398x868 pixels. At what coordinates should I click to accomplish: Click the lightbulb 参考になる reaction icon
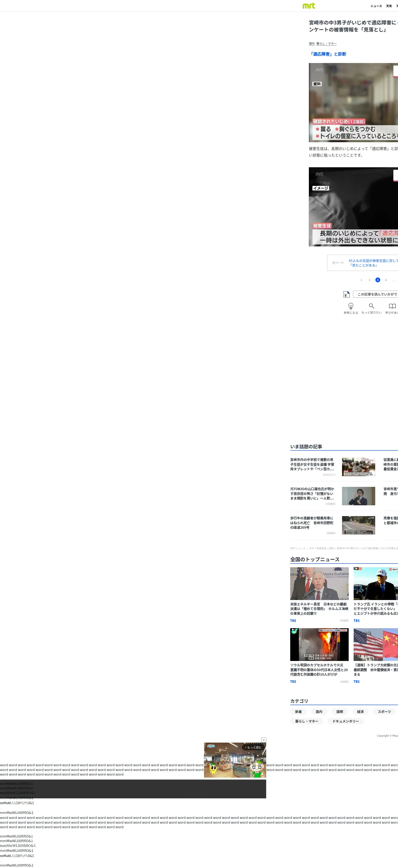pyautogui.click(x=351, y=306)
